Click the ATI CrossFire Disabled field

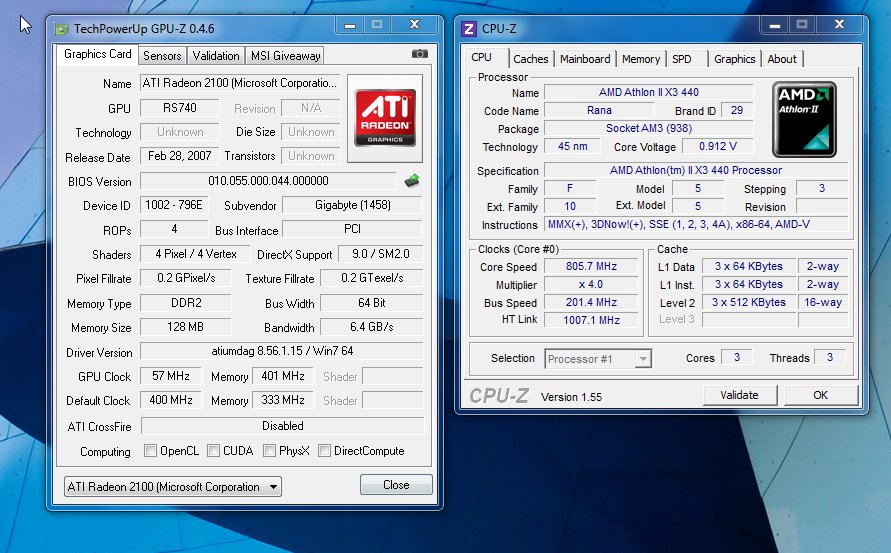(282, 426)
